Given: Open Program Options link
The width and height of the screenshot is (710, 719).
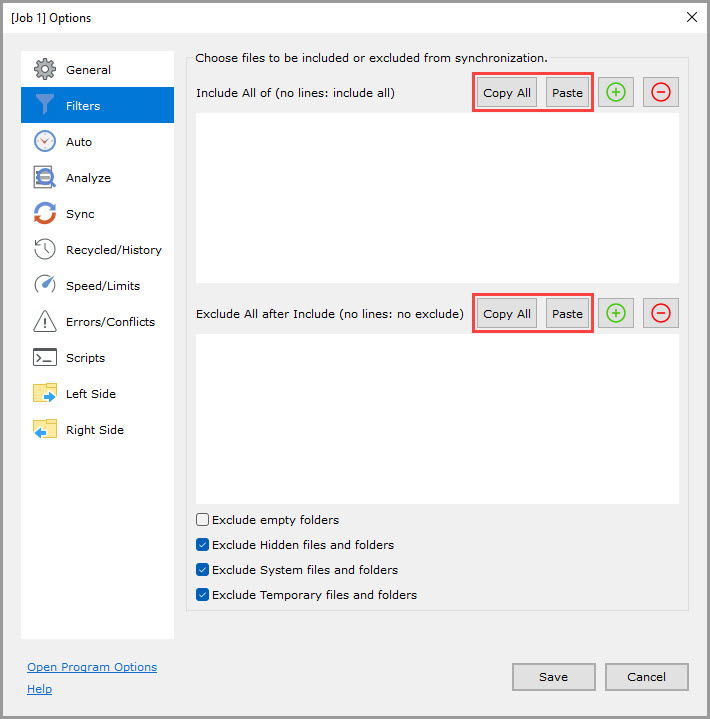Looking at the screenshot, I should [92, 667].
